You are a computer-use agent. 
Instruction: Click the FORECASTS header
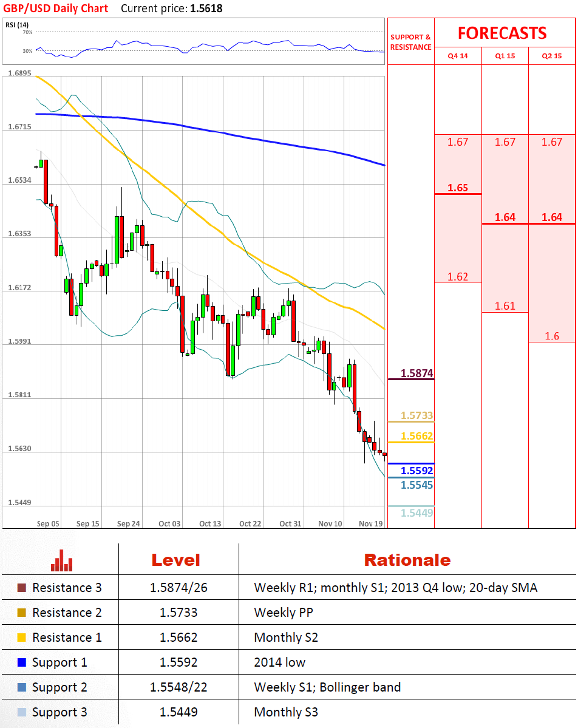(x=502, y=33)
